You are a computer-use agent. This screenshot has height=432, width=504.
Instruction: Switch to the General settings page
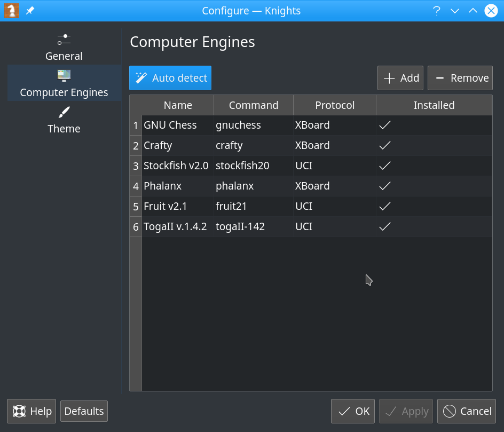coord(64,56)
